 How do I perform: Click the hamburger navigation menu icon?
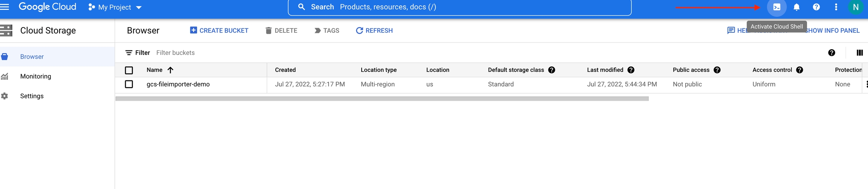click(x=5, y=7)
